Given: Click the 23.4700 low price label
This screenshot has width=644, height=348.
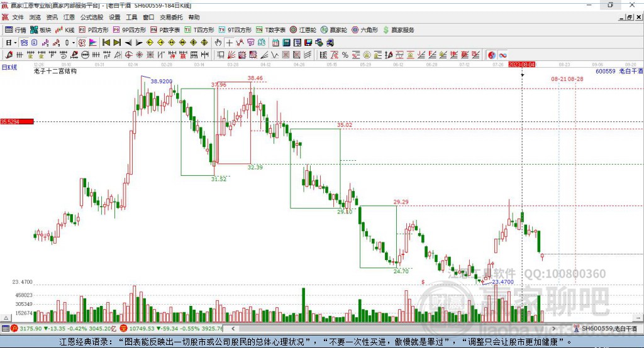Looking at the screenshot, I should tap(502, 282).
